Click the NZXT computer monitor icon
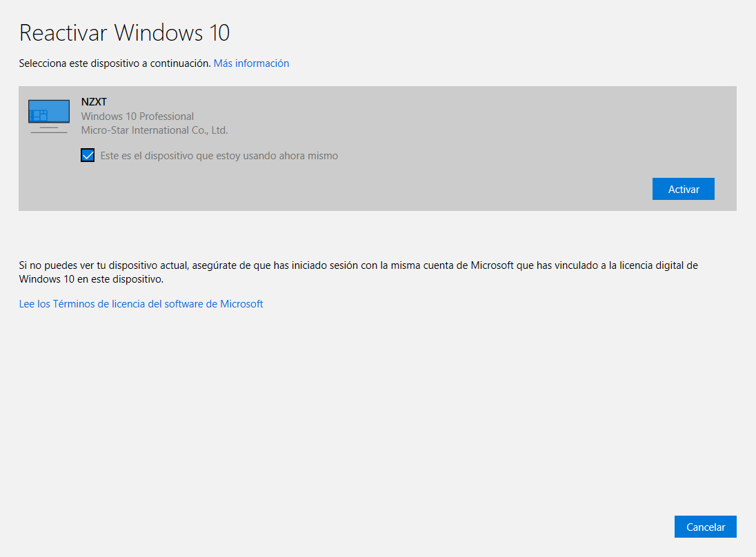The height and width of the screenshot is (557, 756). pos(49,116)
